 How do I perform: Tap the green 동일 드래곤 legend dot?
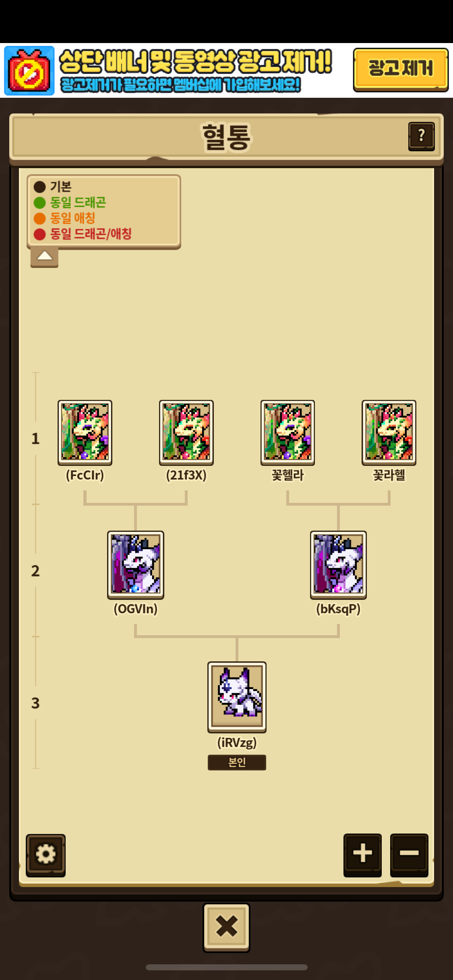click(39, 203)
